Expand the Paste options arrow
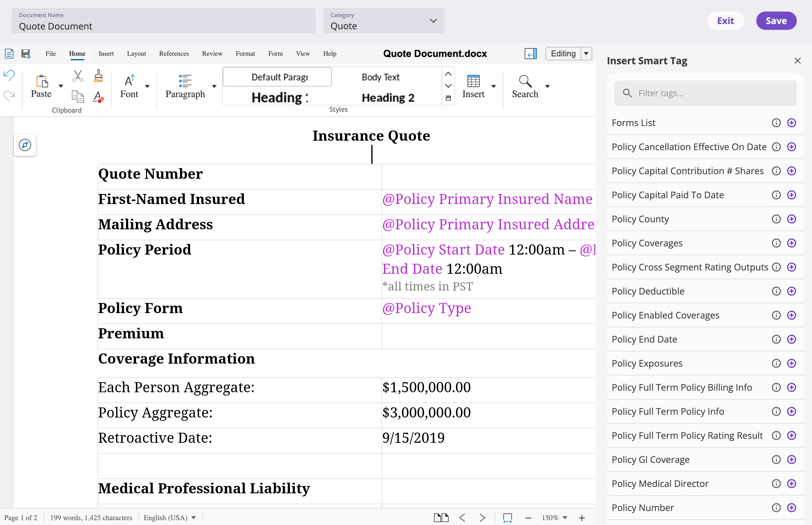 [x=61, y=86]
